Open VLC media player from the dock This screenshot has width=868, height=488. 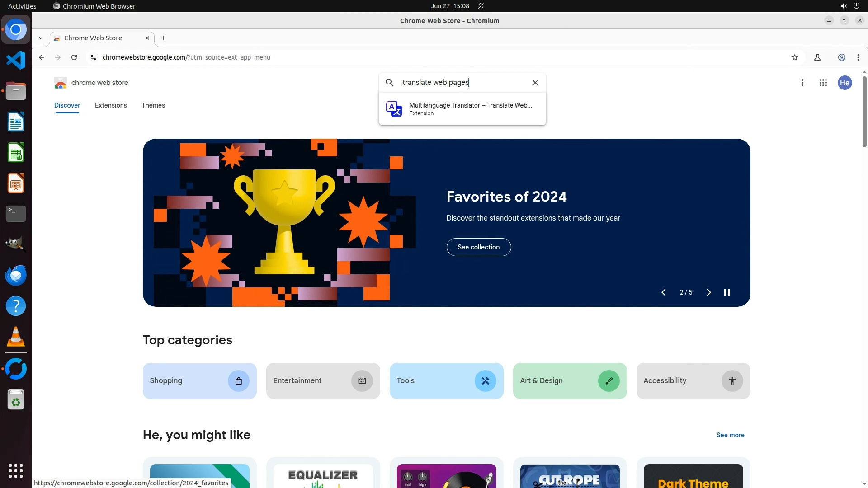pos(16,337)
